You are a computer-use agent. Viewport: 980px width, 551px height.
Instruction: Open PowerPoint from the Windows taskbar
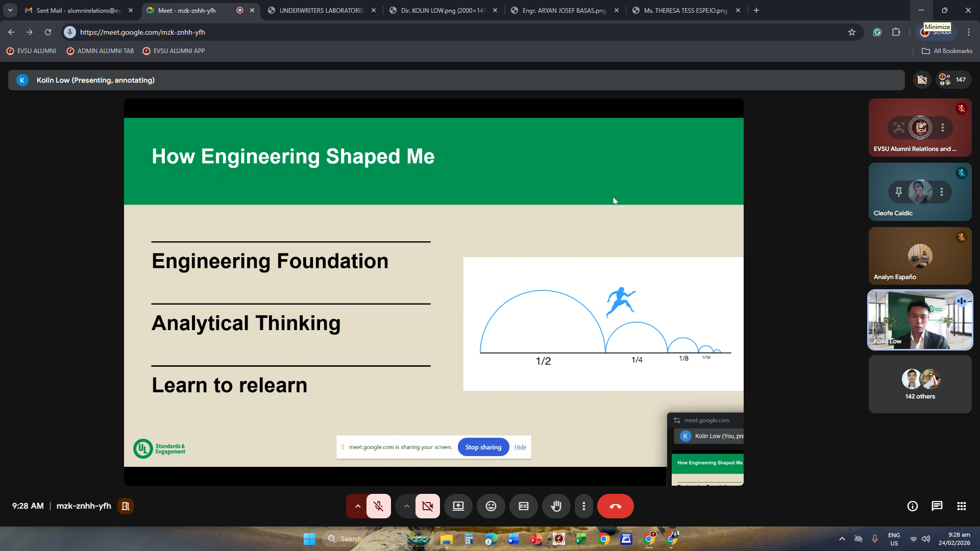click(x=535, y=539)
